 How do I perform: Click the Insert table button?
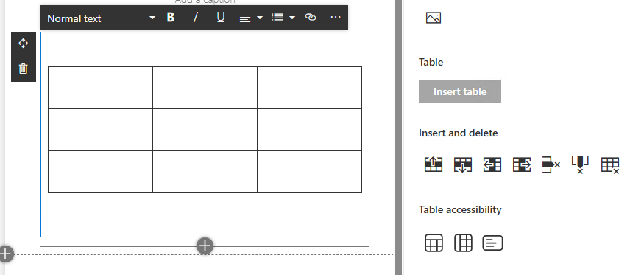pos(459,91)
